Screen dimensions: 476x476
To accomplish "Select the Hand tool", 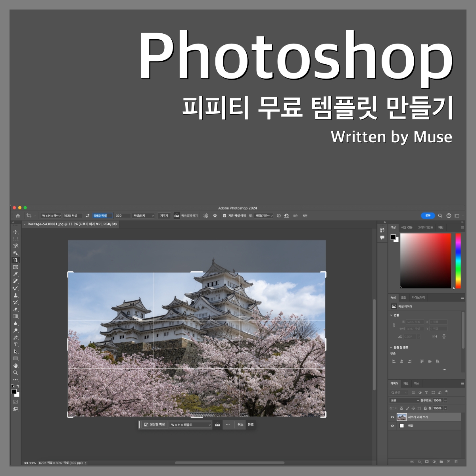I will pos(15,366).
